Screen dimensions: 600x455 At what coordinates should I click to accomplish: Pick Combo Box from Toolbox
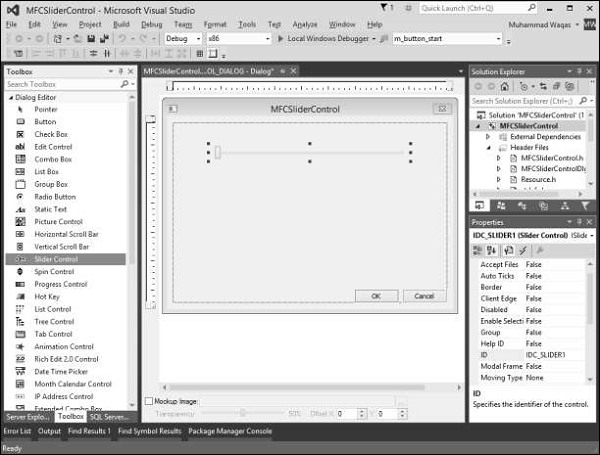click(x=53, y=159)
